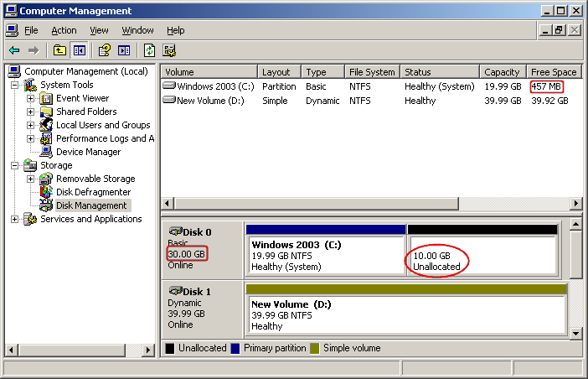Screen dimensions: 588x379
Task: Click the 457 MB free space cell
Action: coord(546,86)
